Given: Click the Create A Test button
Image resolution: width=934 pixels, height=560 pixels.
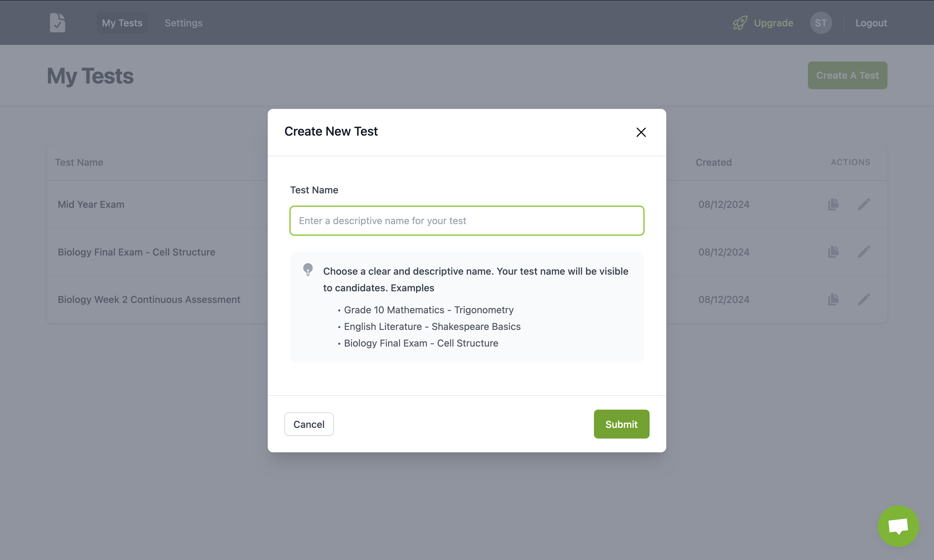Looking at the screenshot, I should [847, 75].
